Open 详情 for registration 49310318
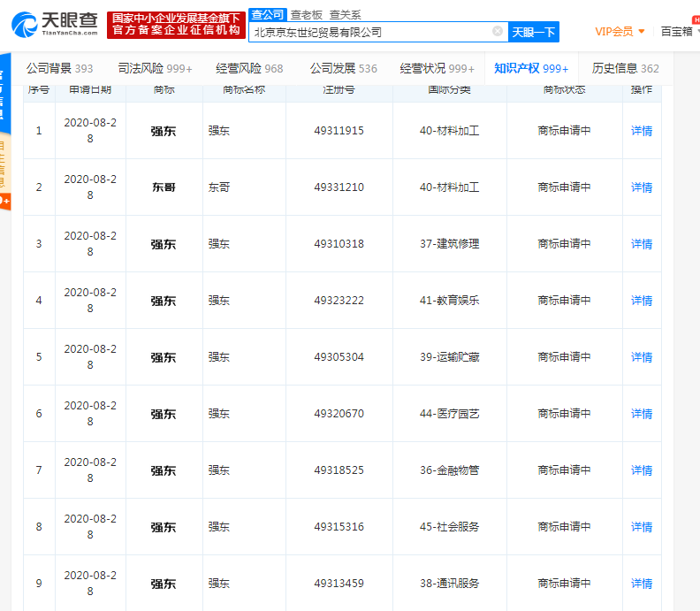The height and width of the screenshot is (611, 700). [x=642, y=244]
